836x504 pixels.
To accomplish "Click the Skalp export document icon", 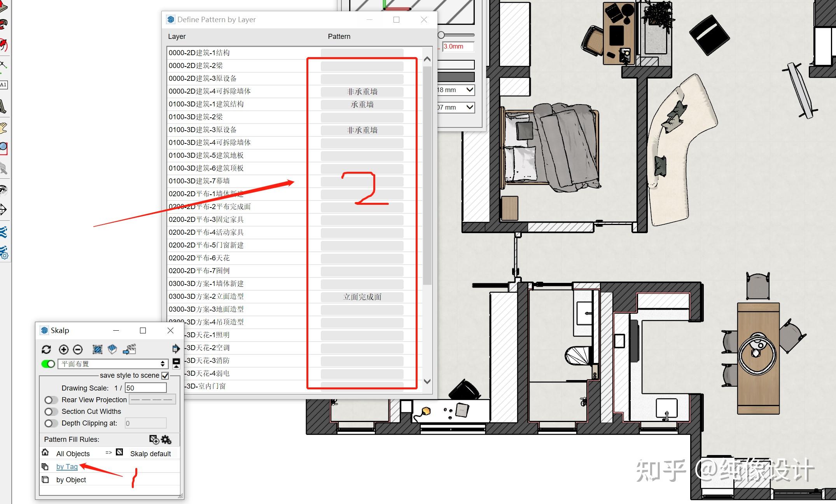I will coord(176,349).
